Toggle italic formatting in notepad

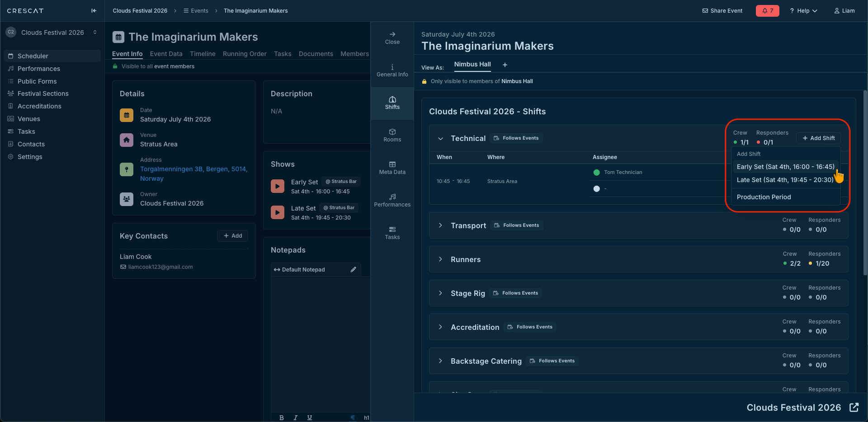(296, 417)
